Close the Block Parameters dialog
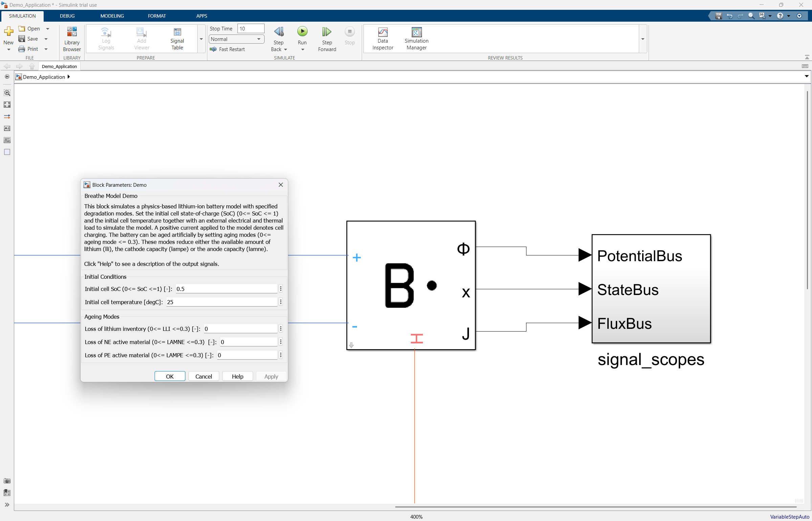The image size is (812, 521). 281,185
